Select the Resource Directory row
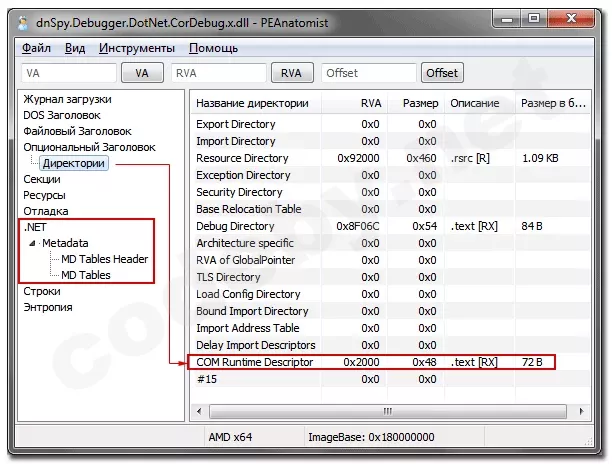Viewport: 612px width, 464px height. pyautogui.click(x=390, y=158)
